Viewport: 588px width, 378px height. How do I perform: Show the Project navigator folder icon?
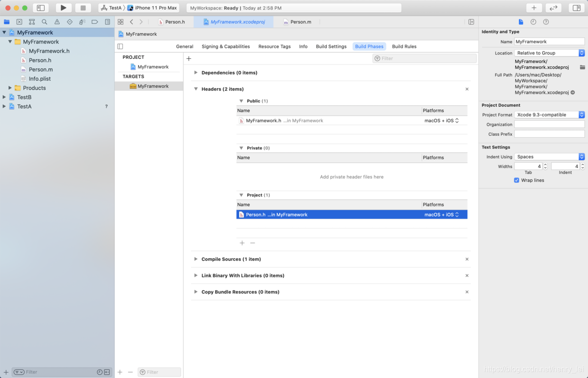click(x=7, y=22)
